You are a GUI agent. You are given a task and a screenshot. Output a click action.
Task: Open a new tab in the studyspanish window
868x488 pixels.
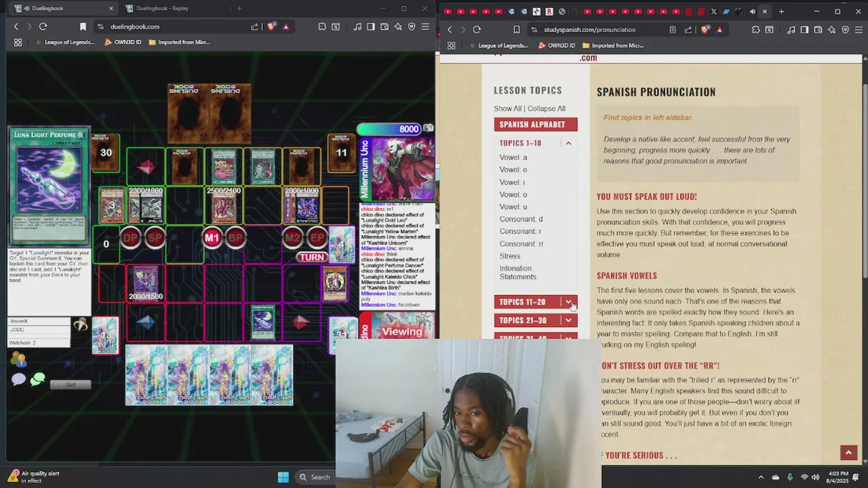781,12
